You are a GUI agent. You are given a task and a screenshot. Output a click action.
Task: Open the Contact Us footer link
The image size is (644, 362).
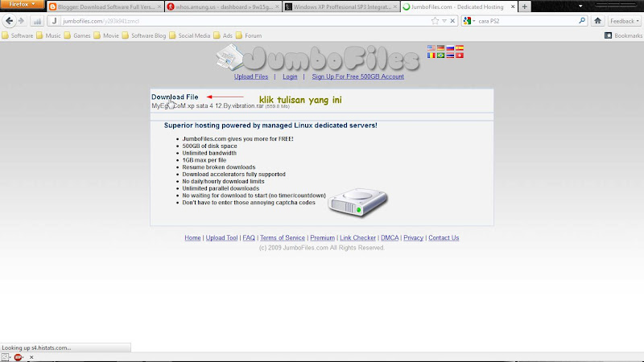[444, 237]
